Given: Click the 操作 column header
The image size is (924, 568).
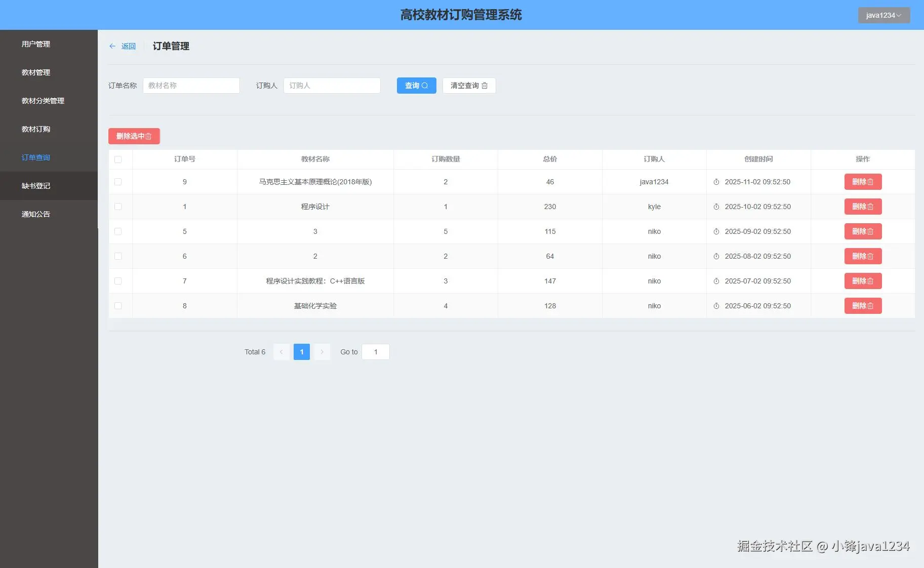Looking at the screenshot, I should click(x=863, y=159).
